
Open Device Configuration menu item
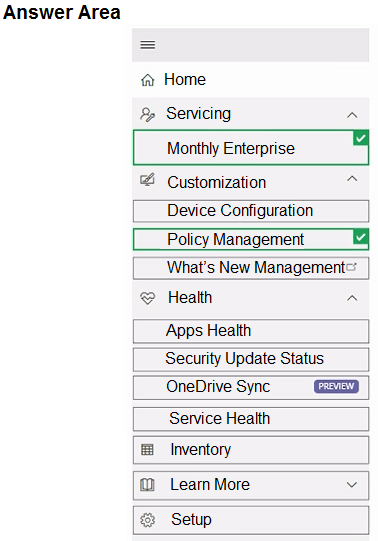pos(251,211)
